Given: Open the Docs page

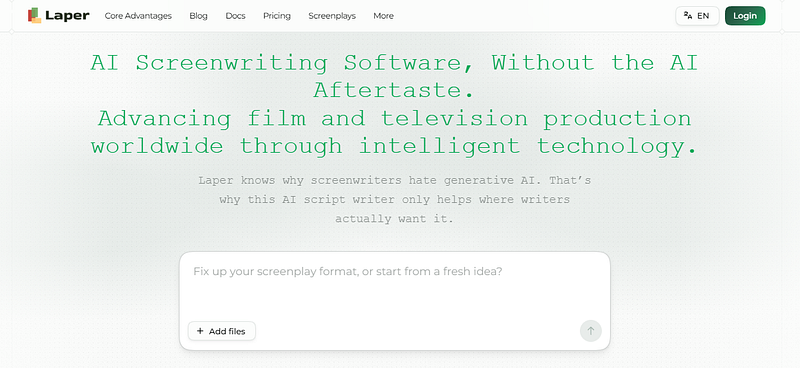Looking at the screenshot, I should pos(235,16).
